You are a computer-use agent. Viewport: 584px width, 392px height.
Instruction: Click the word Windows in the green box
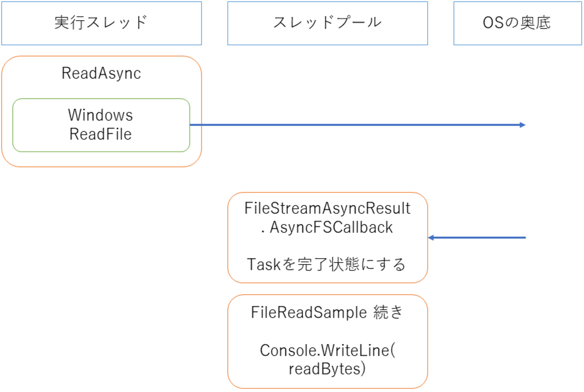(x=101, y=115)
